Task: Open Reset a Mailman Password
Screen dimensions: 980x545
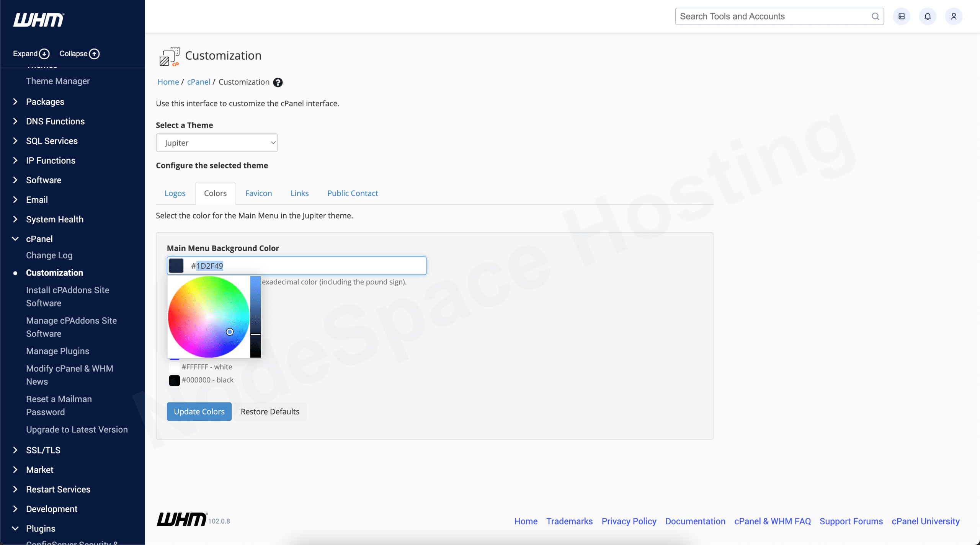Action: click(x=59, y=406)
